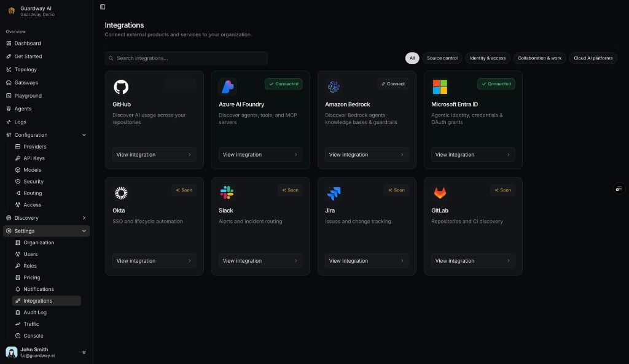
Task: Toggle the sidebar collapse icon
Action: [x=103, y=7]
